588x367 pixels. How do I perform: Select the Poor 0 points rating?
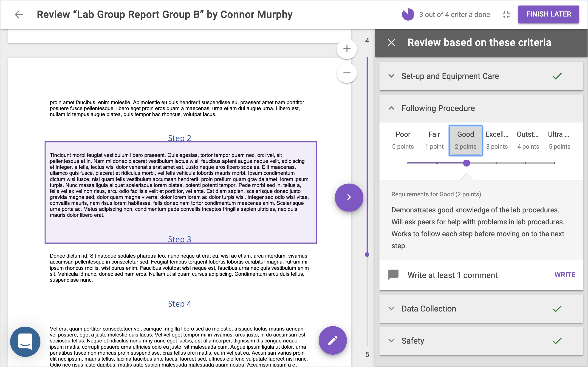pyautogui.click(x=403, y=140)
